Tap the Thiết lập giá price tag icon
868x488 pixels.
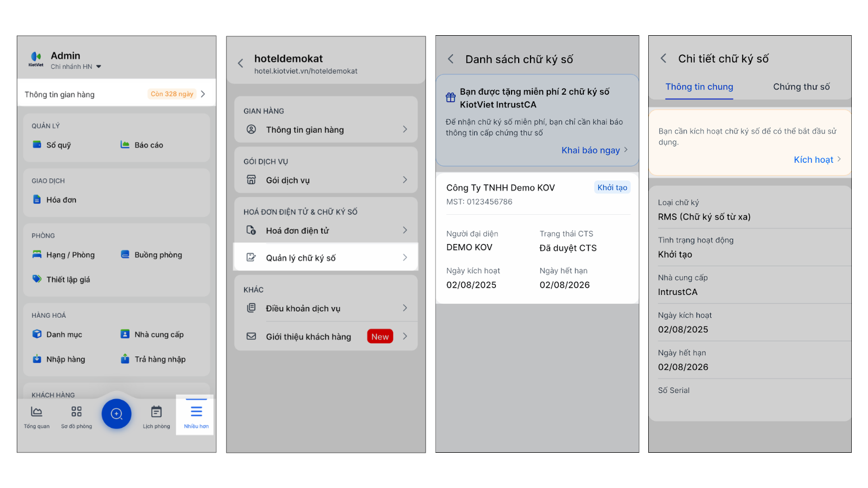point(37,279)
